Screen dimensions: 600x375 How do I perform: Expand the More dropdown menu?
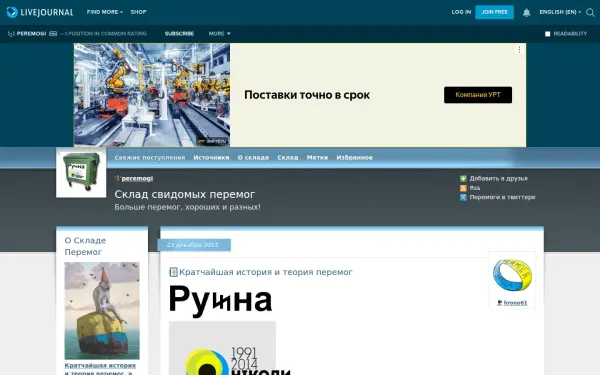point(220,34)
